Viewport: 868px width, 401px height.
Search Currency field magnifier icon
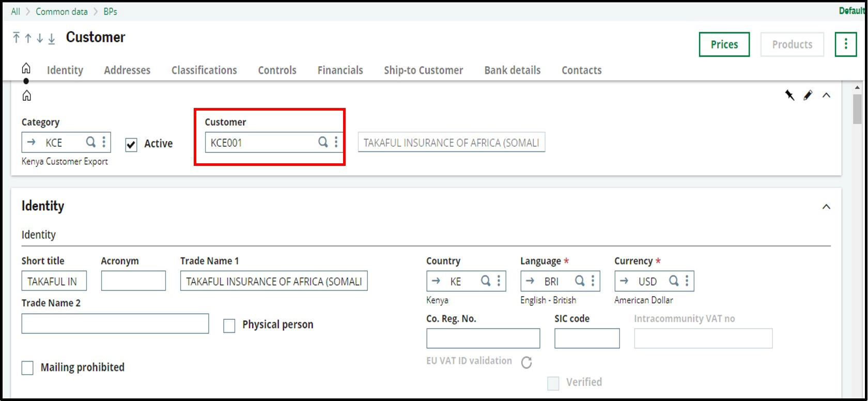pyautogui.click(x=674, y=281)
